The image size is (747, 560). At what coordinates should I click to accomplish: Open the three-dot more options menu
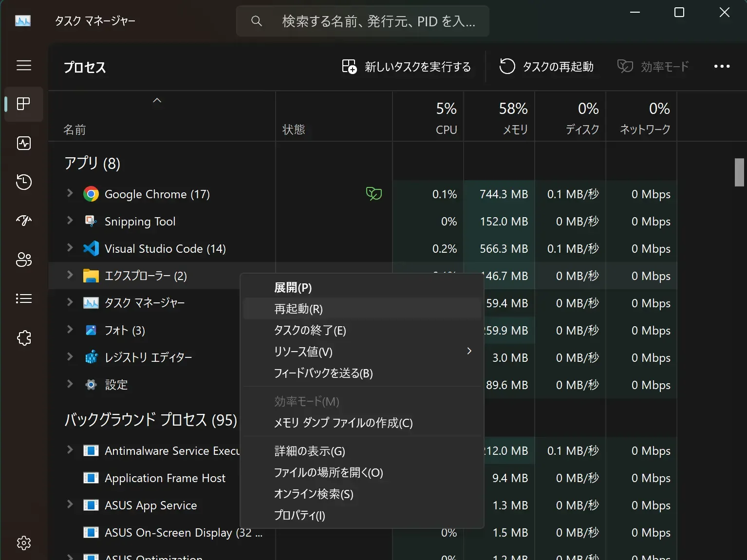coord(722,67)
